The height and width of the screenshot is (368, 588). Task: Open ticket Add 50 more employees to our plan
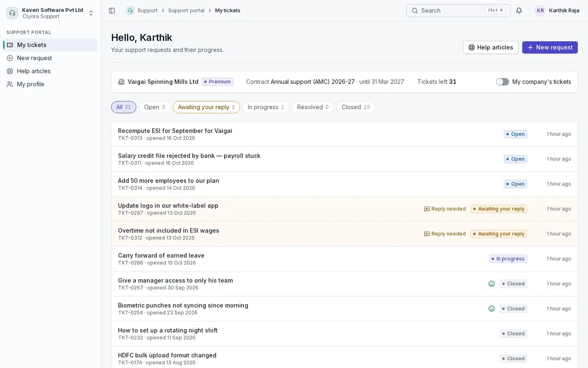point(344,184)
